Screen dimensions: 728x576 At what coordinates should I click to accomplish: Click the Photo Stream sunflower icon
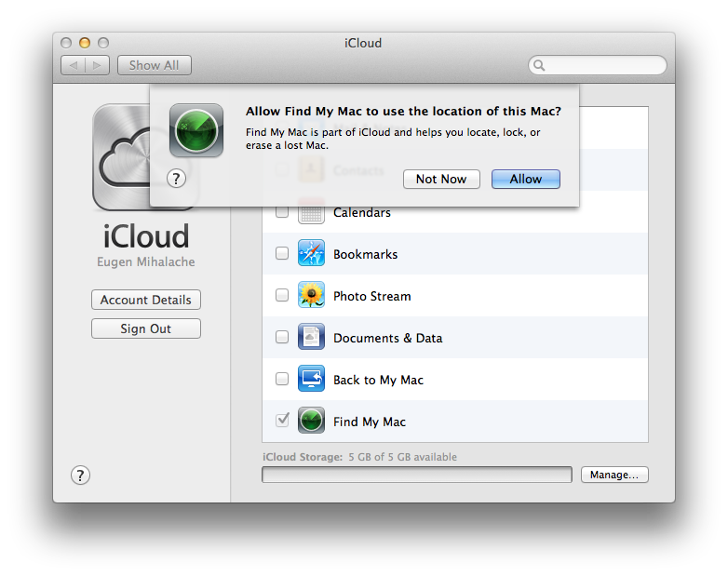tap(311, 295)
